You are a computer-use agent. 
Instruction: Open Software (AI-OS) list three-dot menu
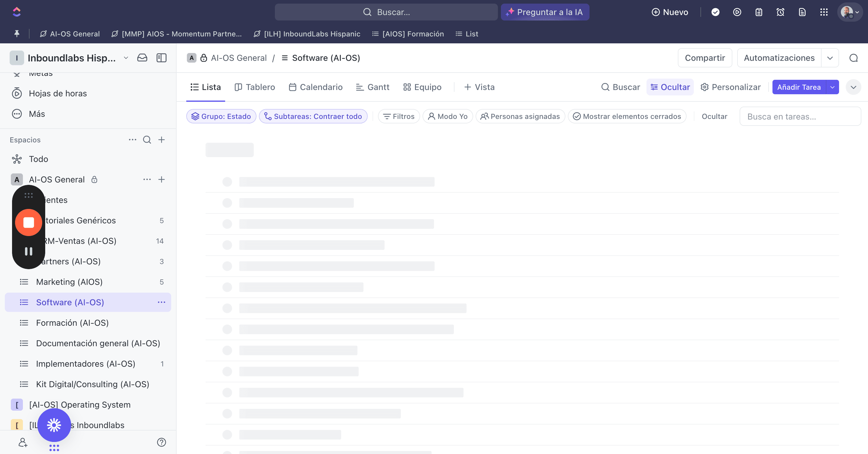162,302
